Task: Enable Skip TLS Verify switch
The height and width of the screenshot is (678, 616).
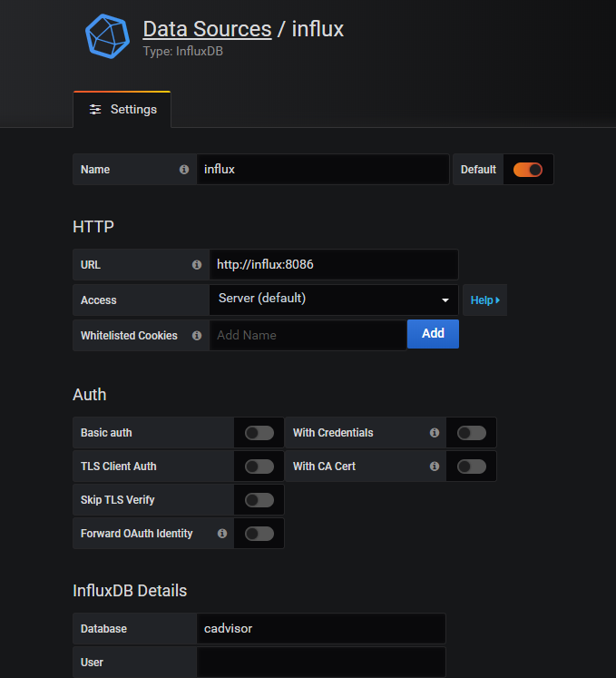Action: pyautogui.click(x=259, y=500)
